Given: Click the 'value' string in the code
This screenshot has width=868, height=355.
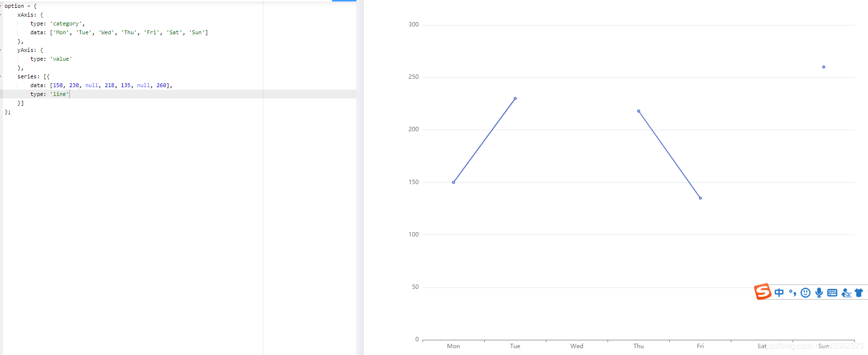Looking at the screenshot, I should (x=61, y=59).
